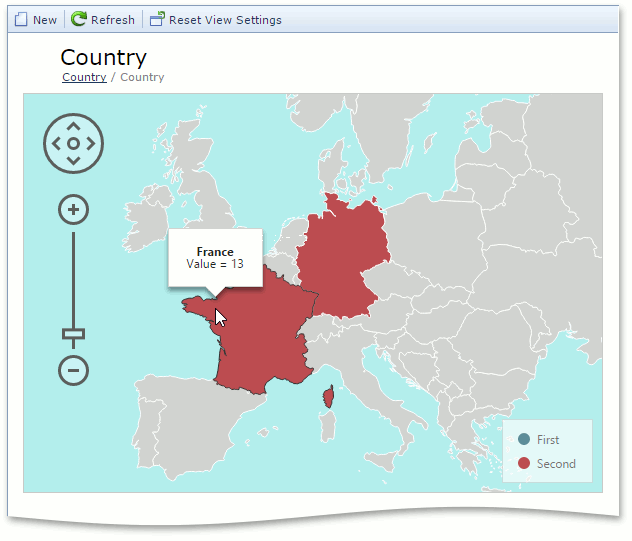This screenshot has height=541, width=632.
Task: Pan the map down with the down arrow
Action: 73,161
